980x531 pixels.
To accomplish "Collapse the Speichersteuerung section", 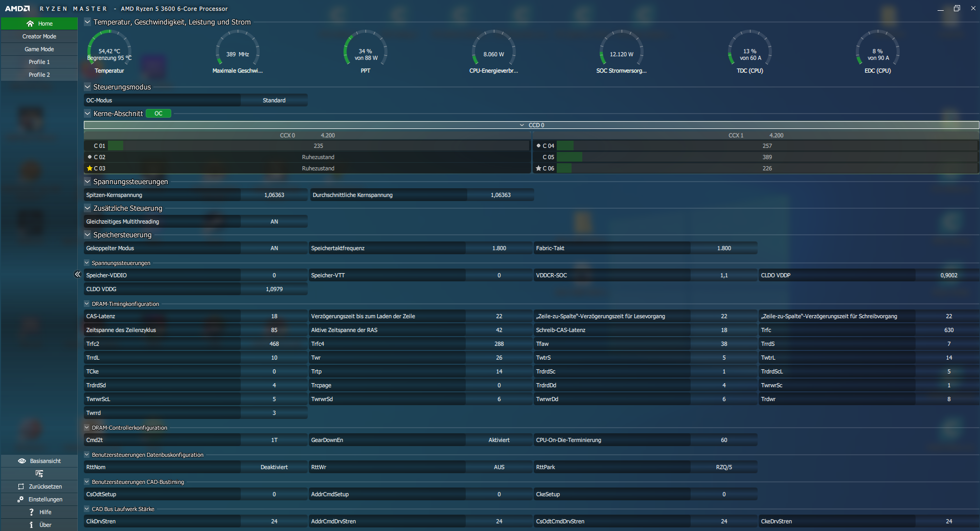I will tap(87, 235).
